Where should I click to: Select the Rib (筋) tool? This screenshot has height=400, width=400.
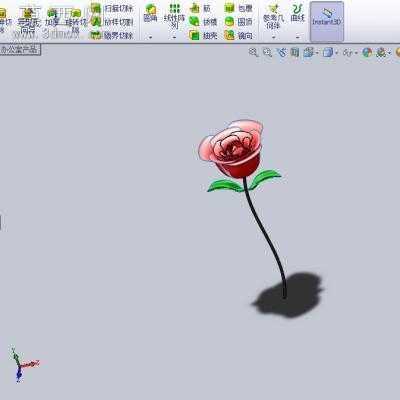coord(200,8)
